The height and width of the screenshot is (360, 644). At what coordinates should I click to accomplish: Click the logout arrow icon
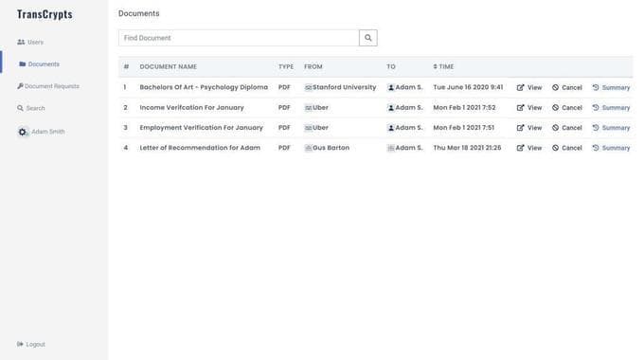point(20,344)
